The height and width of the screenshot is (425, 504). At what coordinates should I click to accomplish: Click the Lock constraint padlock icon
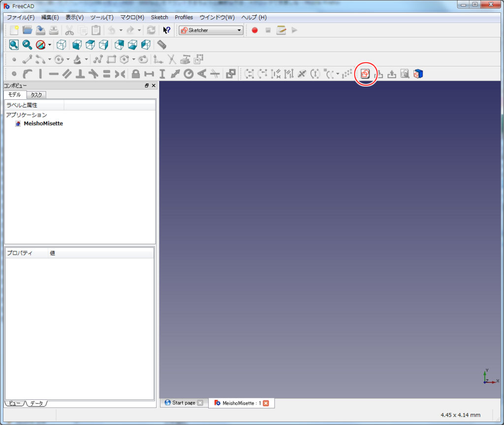click(x=136, y=74)
